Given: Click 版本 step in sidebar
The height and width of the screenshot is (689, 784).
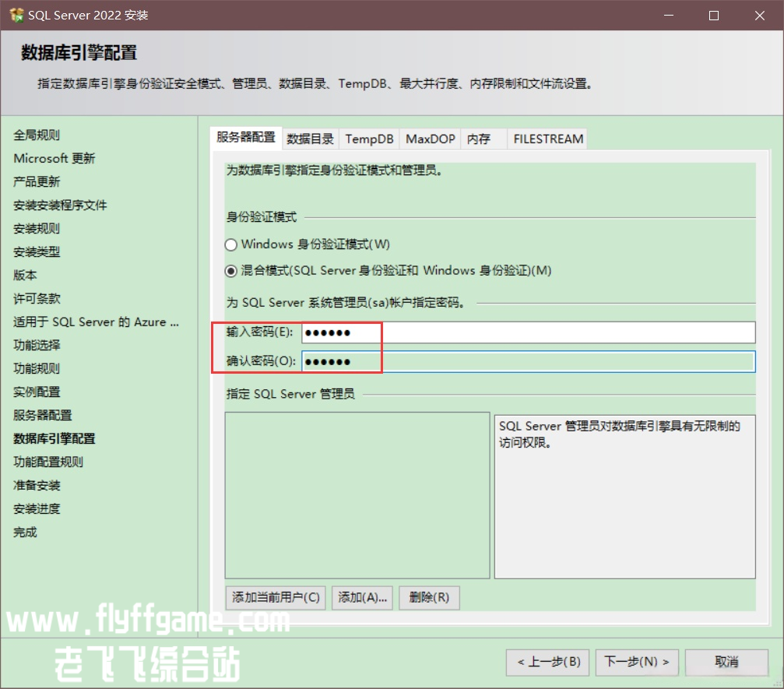Looking at the screenshot, I should click(25, 276).
